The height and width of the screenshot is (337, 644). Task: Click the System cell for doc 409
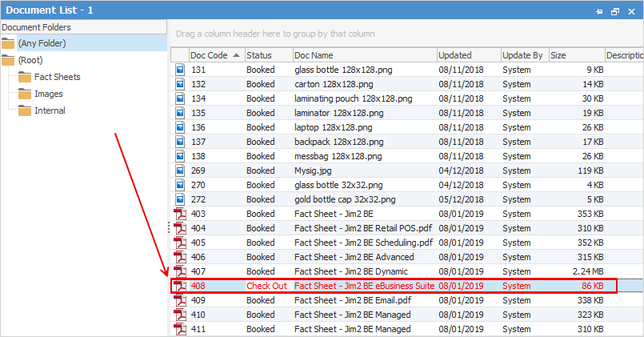tap(516, 300)
